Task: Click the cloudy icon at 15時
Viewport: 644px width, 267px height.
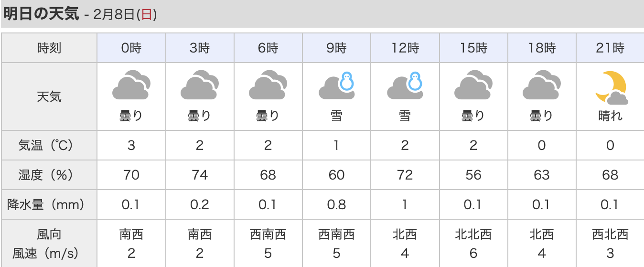Action: click(473, 86)
